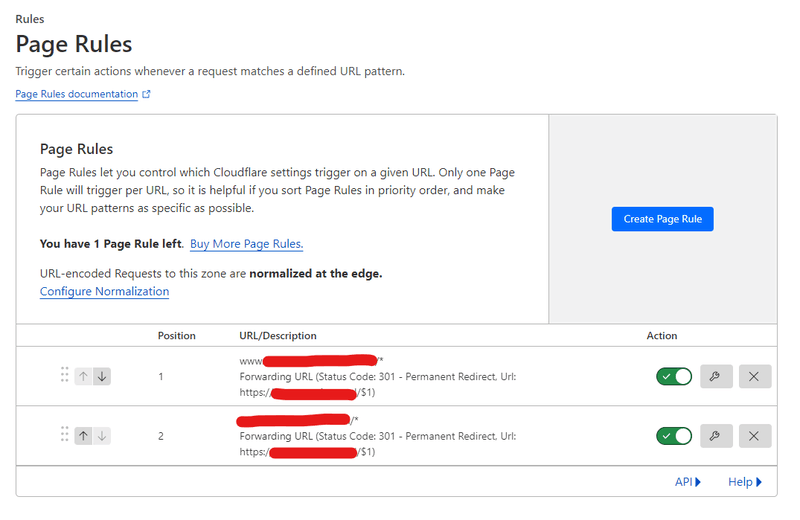Delete rule 2 with X button

coord(754,435)
